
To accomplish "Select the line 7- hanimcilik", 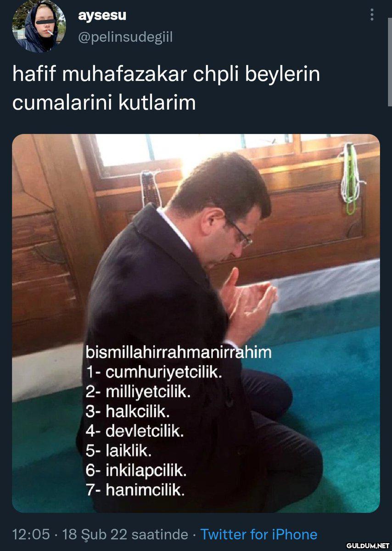I will (x=135, y=490).
